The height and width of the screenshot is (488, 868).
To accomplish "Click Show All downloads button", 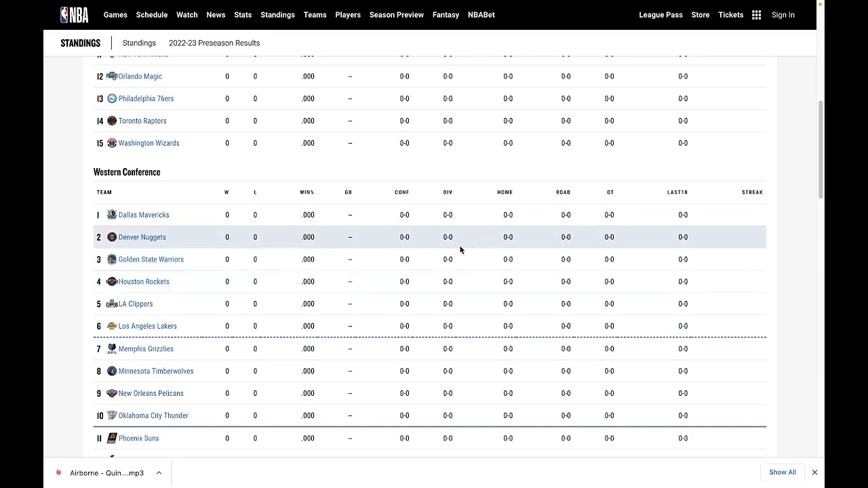I will click(x=782, y=472).
